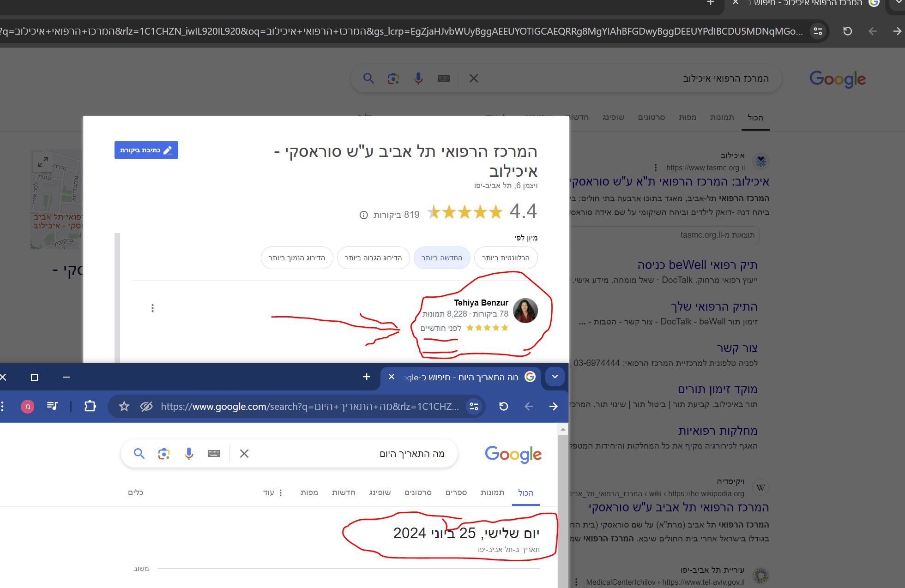Open the profile avatar in the front window toolbar
Image resolution: width=905 pixels, height=588 pixels.
tap(27, 407)
